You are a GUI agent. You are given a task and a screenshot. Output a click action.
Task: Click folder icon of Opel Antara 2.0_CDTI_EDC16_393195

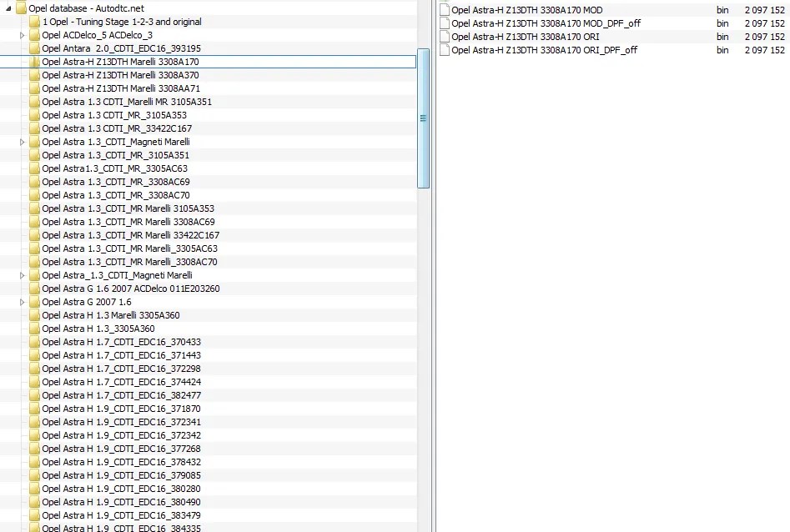(x=34, y=48)
